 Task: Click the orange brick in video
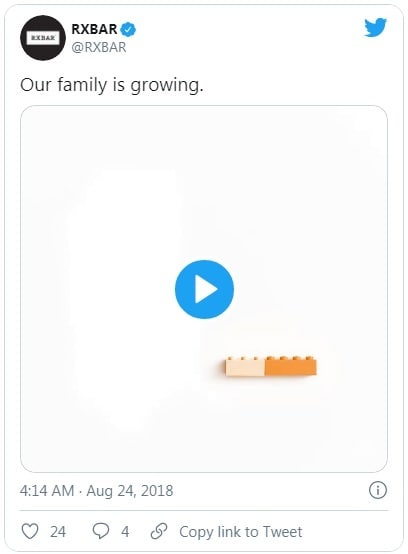click(x=291, y=366)
